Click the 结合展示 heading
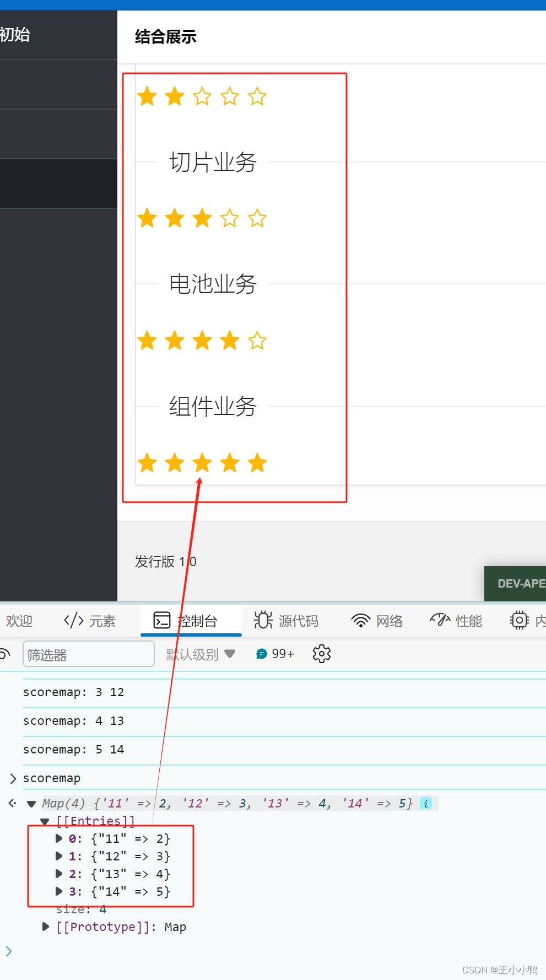The height and width of the screenshot is (980, 546). click(166, 37)
